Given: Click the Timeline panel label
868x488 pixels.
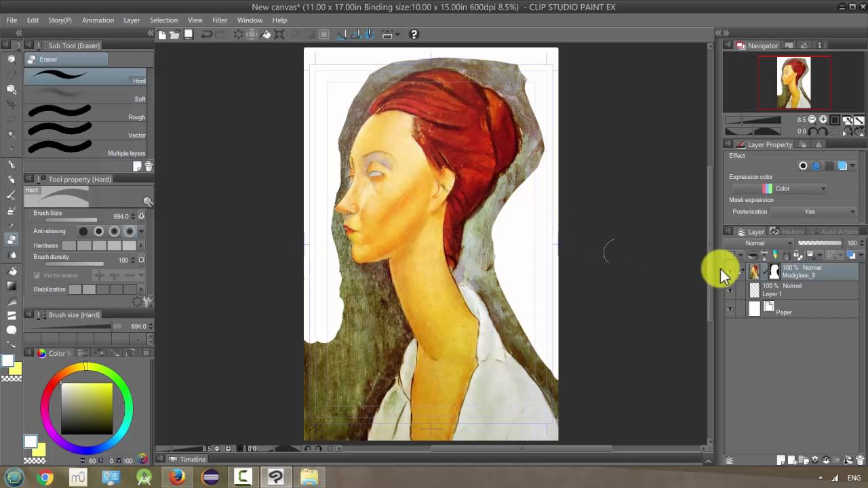Looking at the screenshot, I should tap(193, 460).
